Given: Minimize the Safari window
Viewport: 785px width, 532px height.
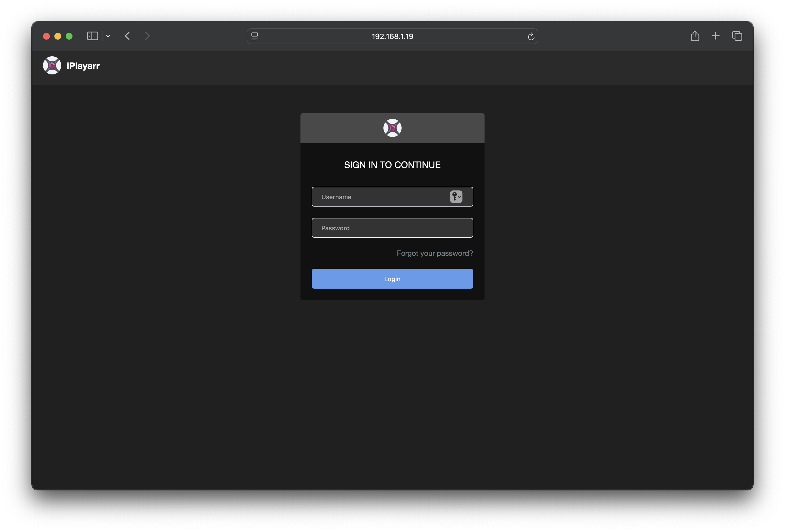Looking at the screenshot, I should [58, 36].
